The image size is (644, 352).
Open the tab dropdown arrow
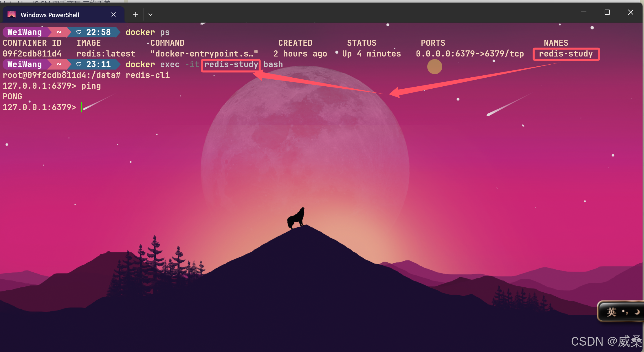click(x=151, y=14)
